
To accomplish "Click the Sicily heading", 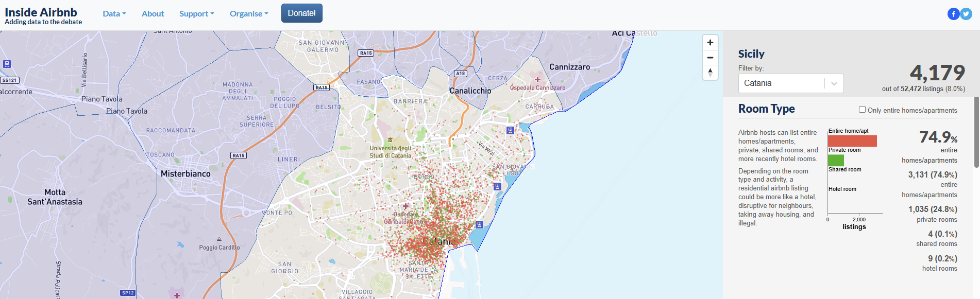I will tap(751, 54).
